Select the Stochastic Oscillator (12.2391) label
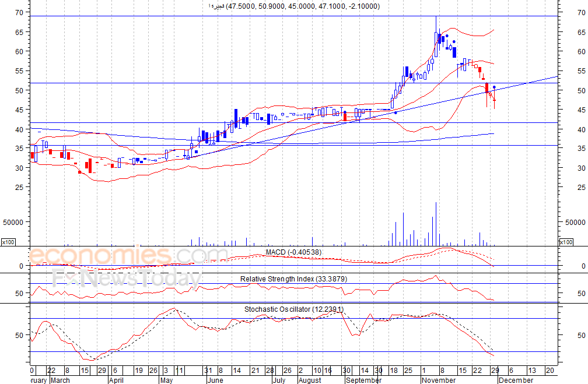This screenshot has height=384, width=588. click(x=294, y=309)
